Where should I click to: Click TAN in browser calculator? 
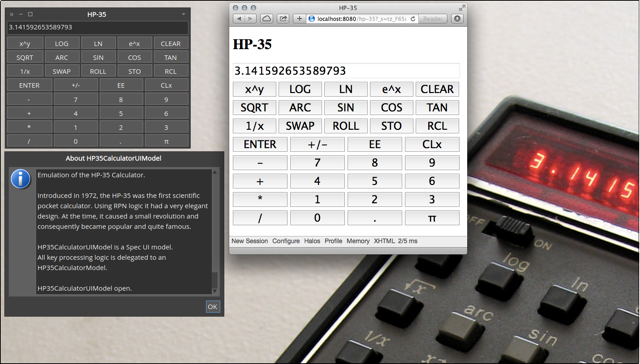click(x=437, y=108)
